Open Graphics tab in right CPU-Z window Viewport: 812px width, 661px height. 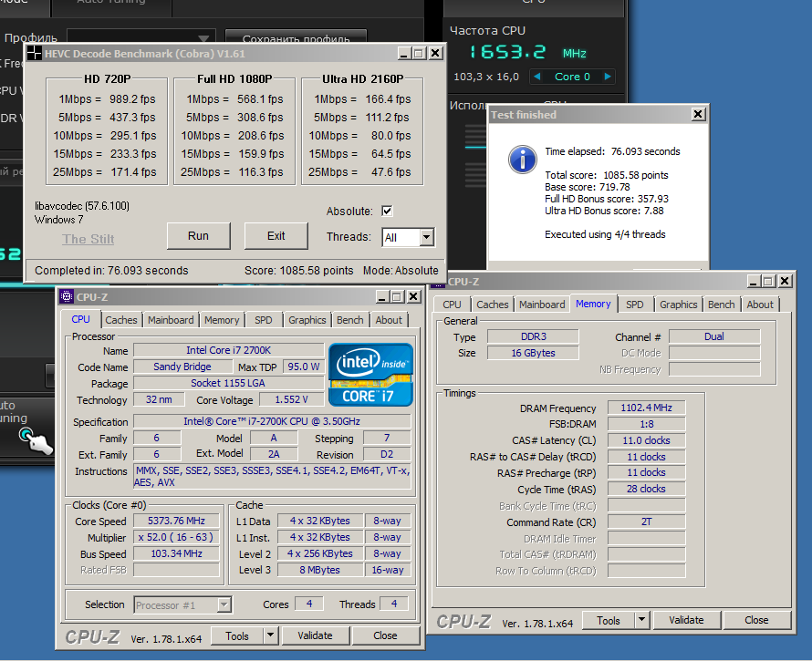(x=679, y=305)
